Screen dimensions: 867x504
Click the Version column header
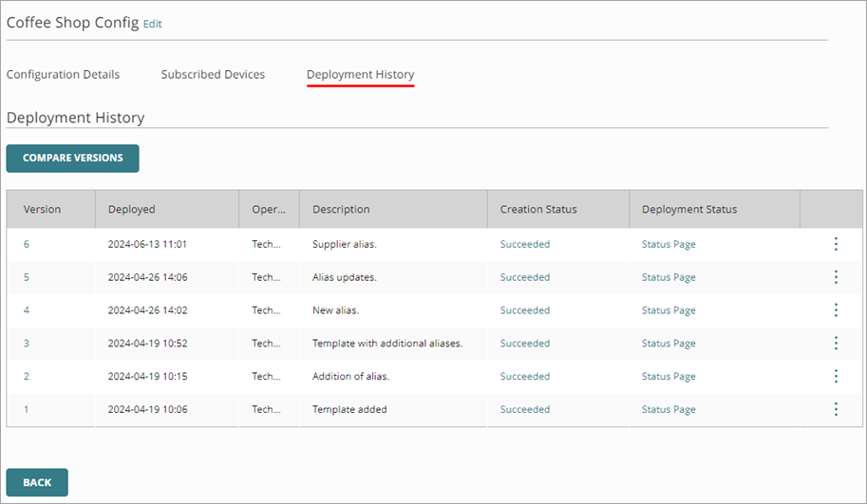coord(42,209)
